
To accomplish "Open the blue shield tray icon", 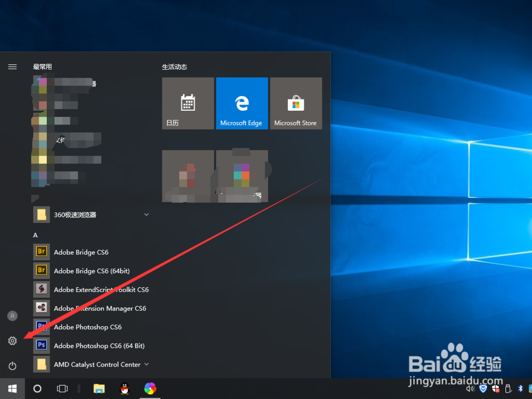I will point(483,389).
